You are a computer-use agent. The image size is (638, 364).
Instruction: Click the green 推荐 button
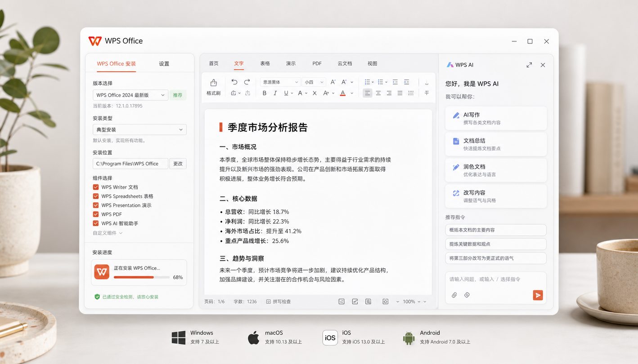click(178, 95)
